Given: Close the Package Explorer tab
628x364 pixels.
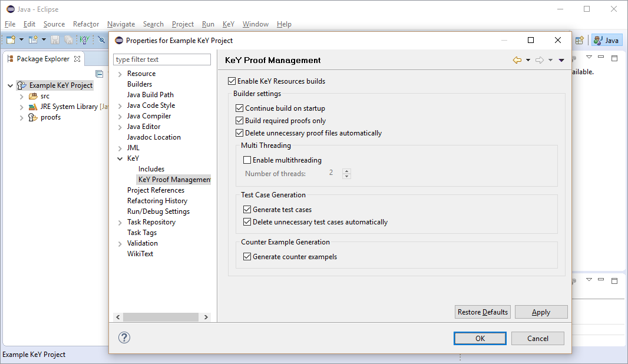Looking at the screenshot, I should click(x=77, y=59).
